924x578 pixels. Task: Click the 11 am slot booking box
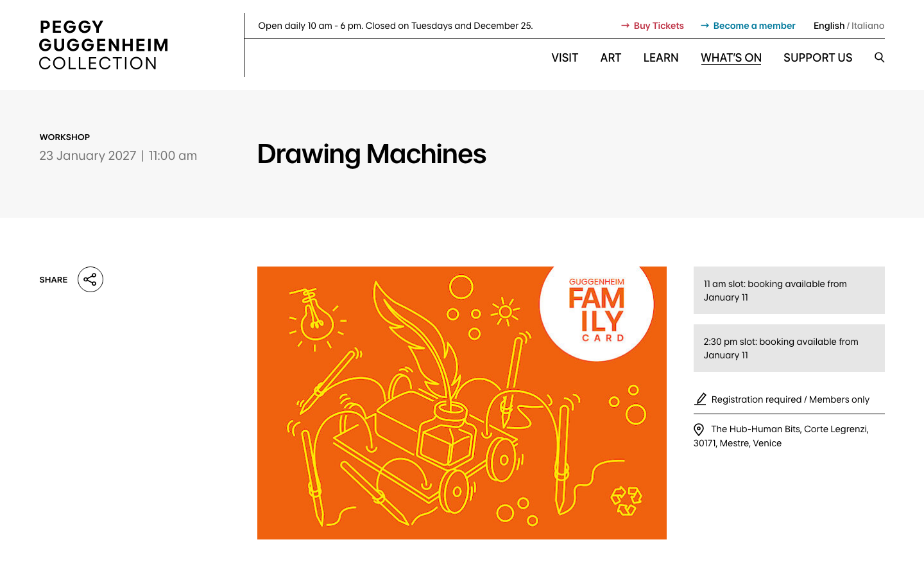coord(789,290)
